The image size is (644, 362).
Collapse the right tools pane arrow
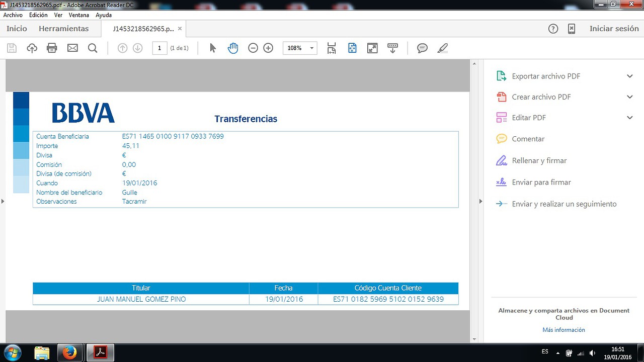[480, 201]
